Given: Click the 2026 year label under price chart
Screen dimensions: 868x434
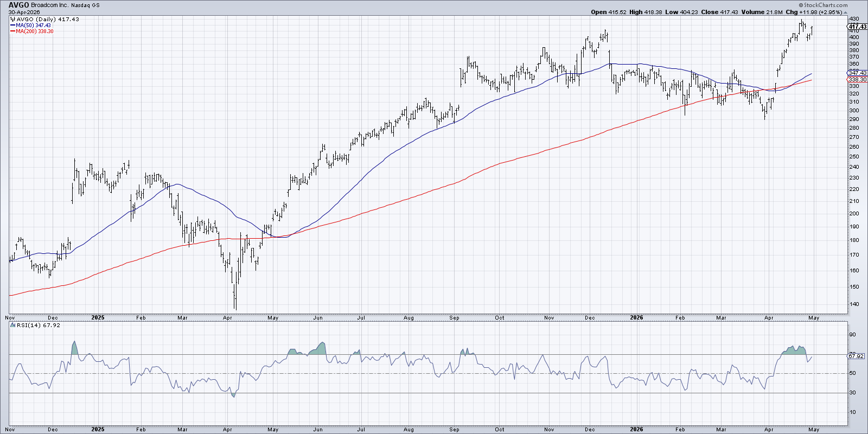Looking at the screenshot, I should point(636,317).
